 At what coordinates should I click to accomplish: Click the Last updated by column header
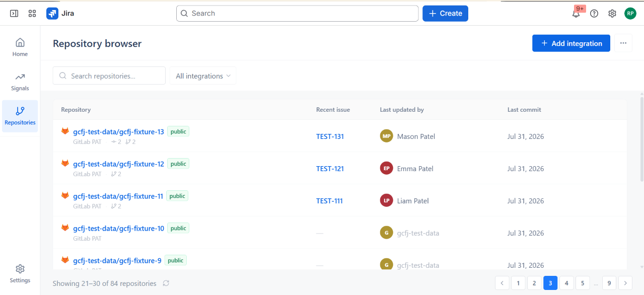(402, 110)
